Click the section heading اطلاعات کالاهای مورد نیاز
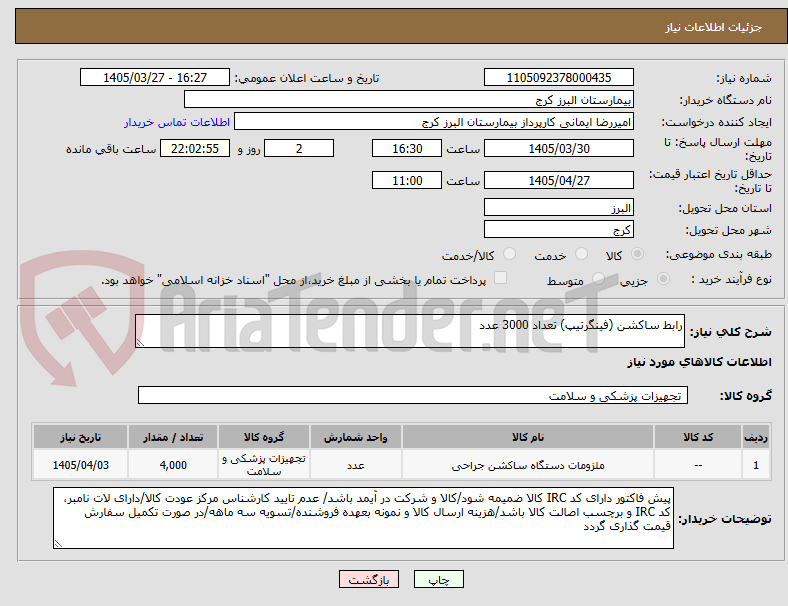788x606 pixels. click(x=699, y=362)
